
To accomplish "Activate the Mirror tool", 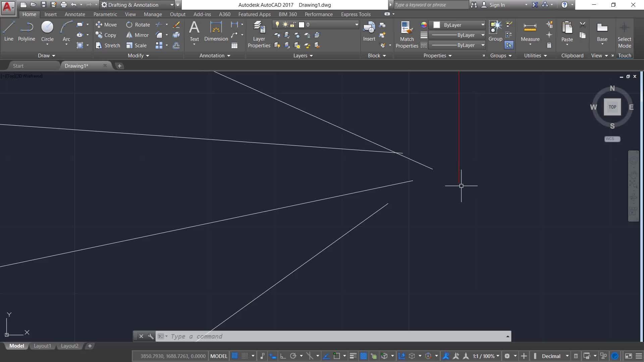I will pos(137,35).
